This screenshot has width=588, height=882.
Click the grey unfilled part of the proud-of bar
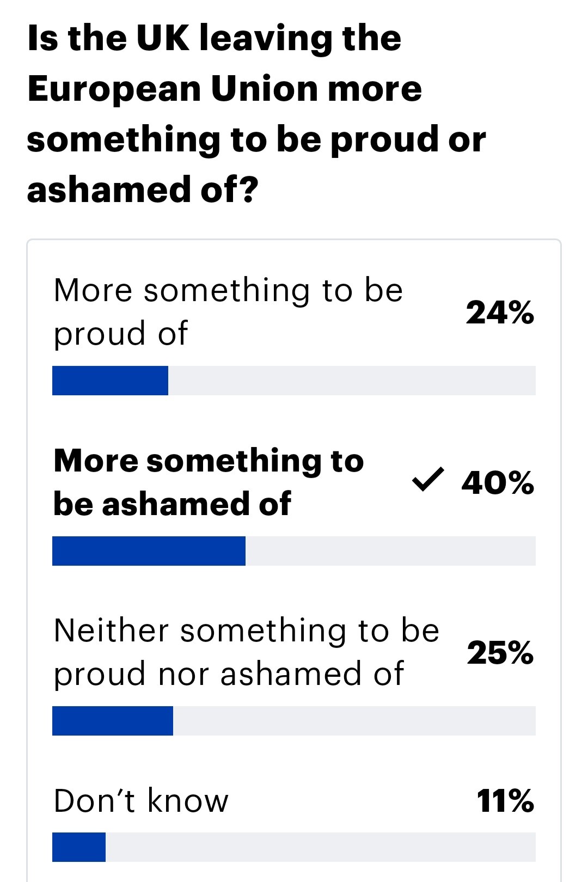(352, 381)
